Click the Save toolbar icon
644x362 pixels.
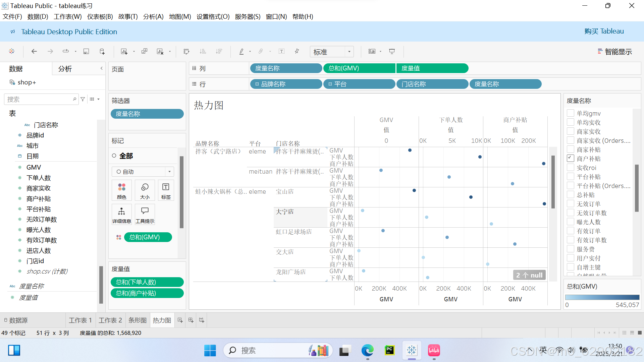86,51
